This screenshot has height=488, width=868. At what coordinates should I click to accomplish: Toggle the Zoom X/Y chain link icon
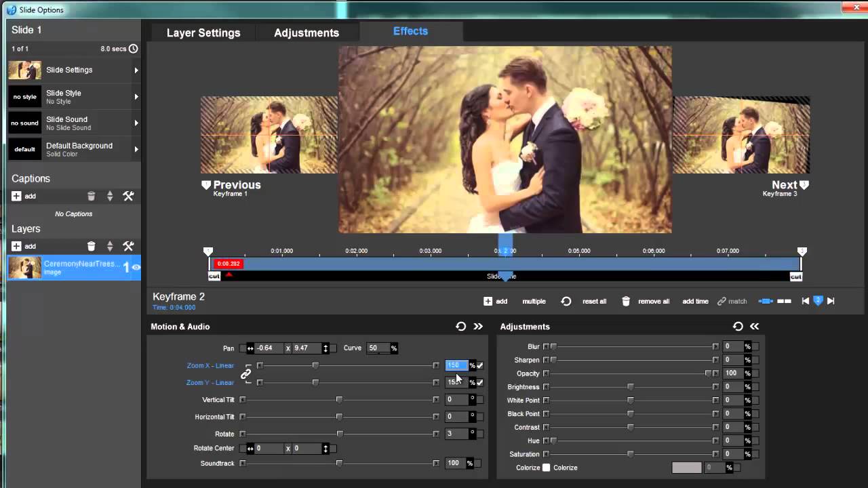[245, 373]
